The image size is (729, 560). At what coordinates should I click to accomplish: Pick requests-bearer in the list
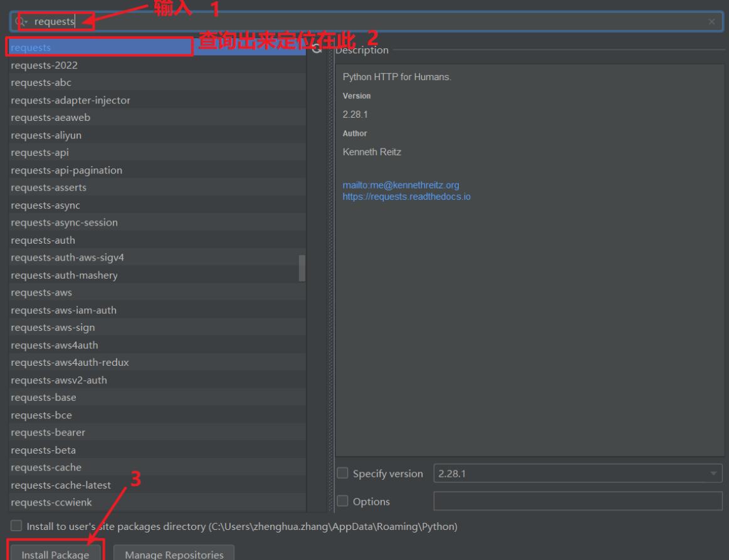48,432
